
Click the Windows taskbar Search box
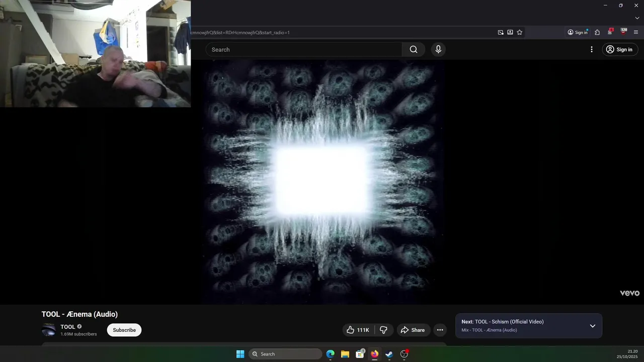[285, 354]
